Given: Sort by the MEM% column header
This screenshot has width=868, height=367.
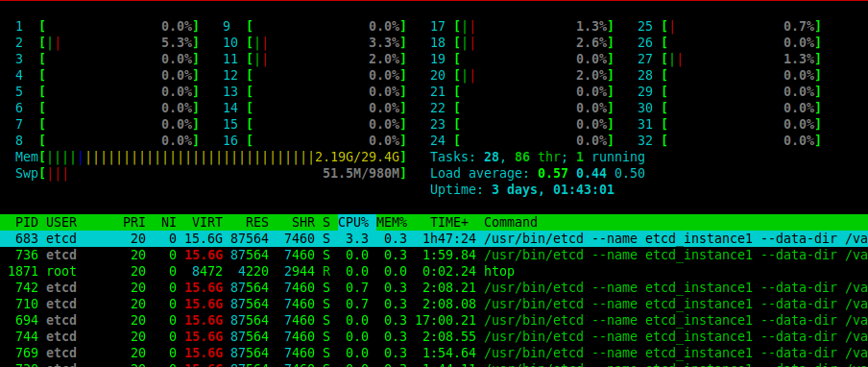Looking at the screenshot, I should pos(392,223).
